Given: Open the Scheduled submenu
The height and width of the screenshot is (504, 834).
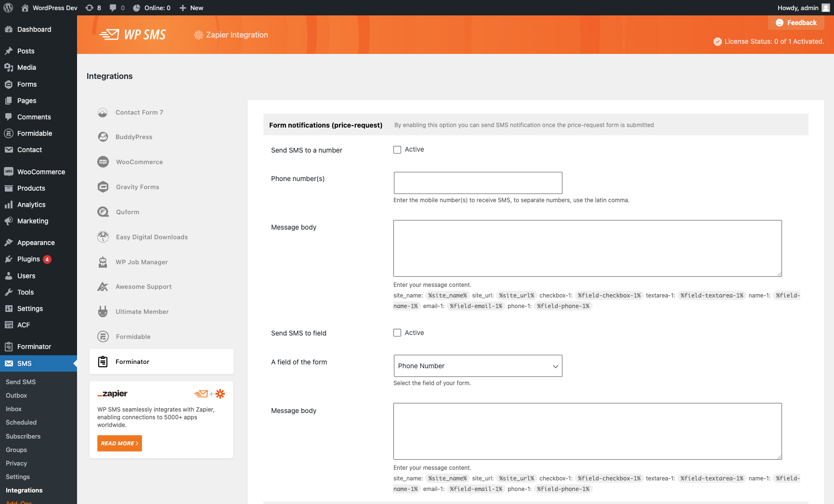Looking at the screenshot, I should pyautogui.click(x=21, y=422).
